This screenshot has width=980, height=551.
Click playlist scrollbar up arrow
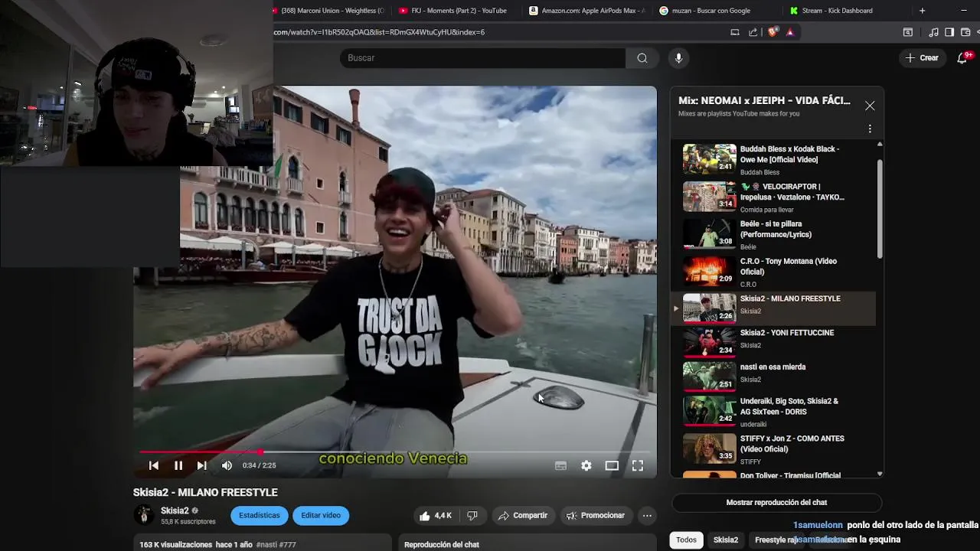pos(880,144)
